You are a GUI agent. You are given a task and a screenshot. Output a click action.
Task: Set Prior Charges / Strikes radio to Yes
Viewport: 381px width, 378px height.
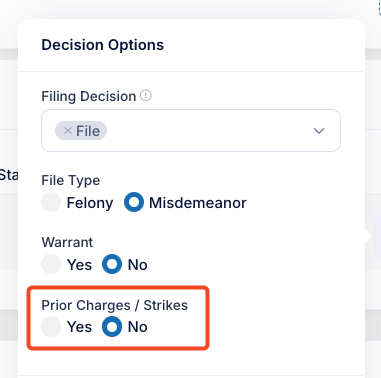51,327
